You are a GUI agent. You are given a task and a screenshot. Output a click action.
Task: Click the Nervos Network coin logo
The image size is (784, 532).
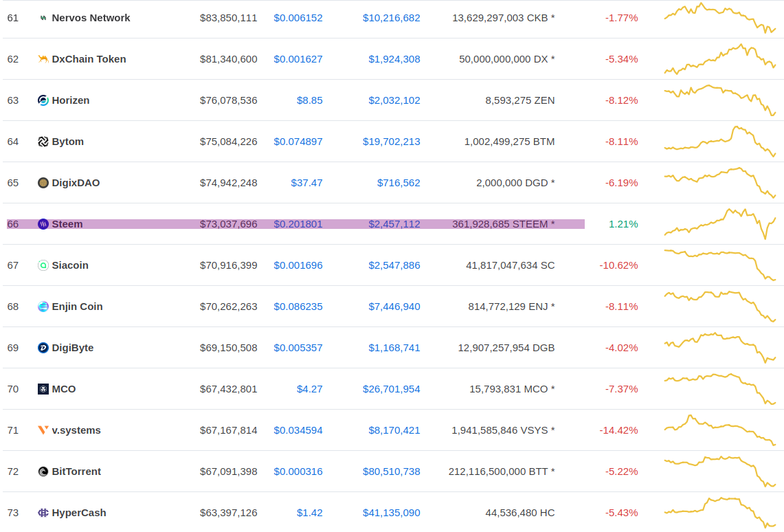[x=43, y=18]
